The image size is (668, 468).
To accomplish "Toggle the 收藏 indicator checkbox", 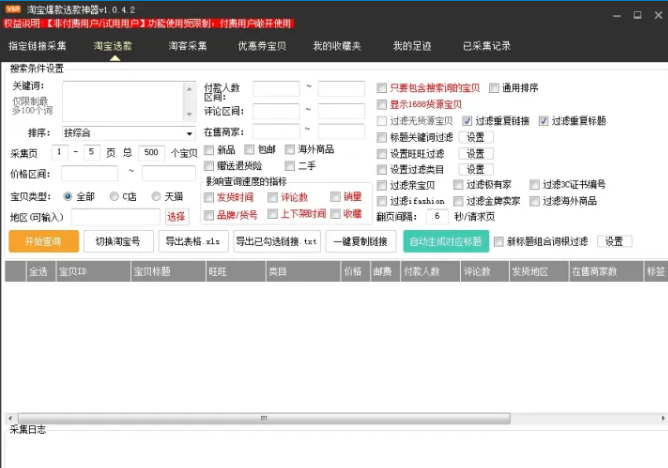I will (335, 214).
